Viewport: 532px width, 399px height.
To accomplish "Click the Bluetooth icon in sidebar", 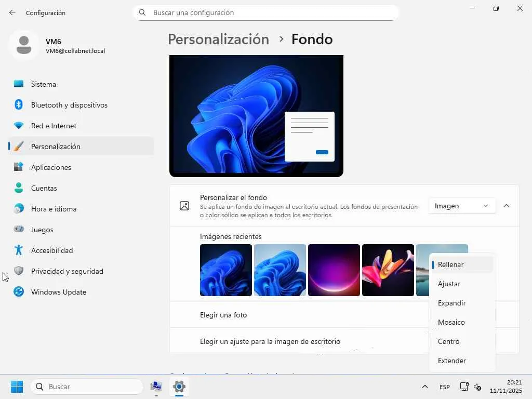I will coord(19,104).
